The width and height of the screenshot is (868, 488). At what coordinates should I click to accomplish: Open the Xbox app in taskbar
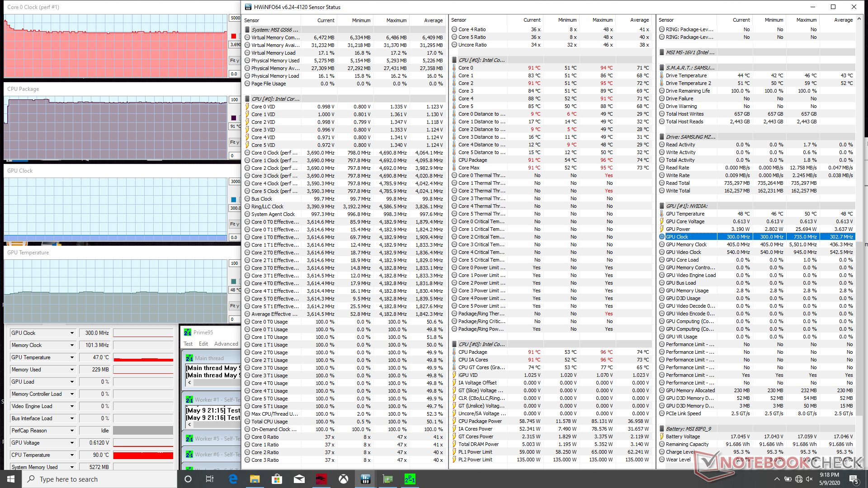click(344, 479)
